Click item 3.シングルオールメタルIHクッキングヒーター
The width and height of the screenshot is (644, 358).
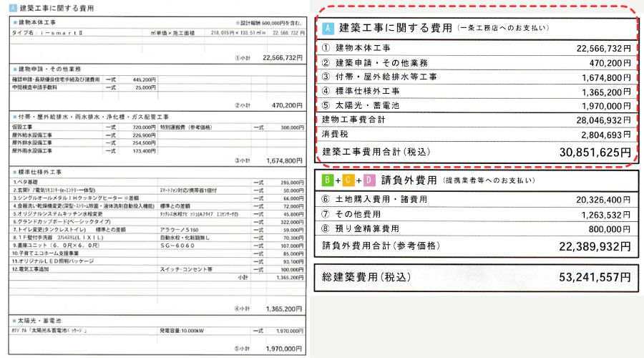coord(76,198)
